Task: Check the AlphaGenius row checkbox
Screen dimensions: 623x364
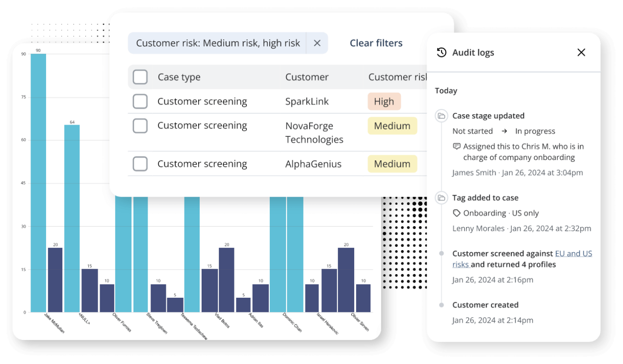Action: click(x=140, y=164)
